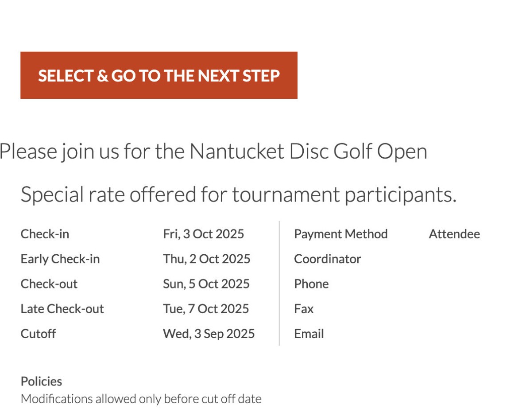Click the Check-in label
This screenshot has height=420, width=522.
(45, 234)
